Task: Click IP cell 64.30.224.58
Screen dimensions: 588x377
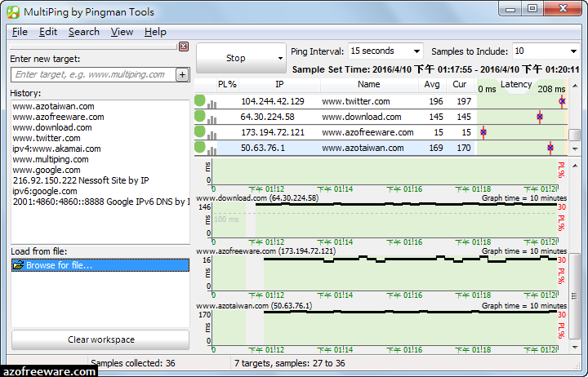Action: pos(267,117)
